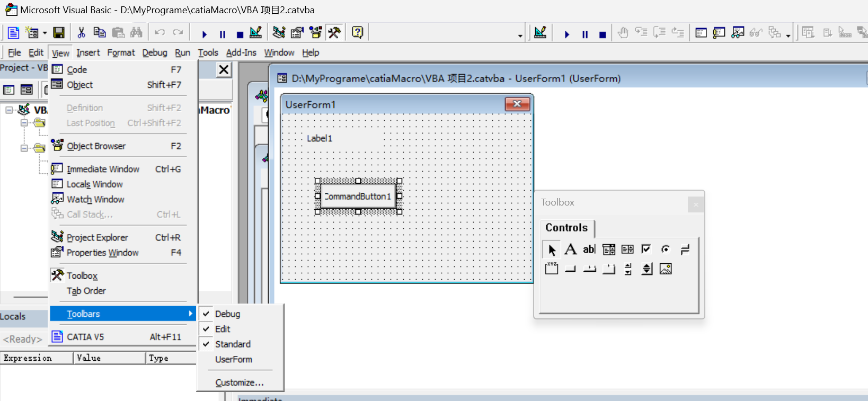This screenshot has height=401, width=868.
Task: Open options arrow right of Call Stack icon
Action: pos(788,35)
